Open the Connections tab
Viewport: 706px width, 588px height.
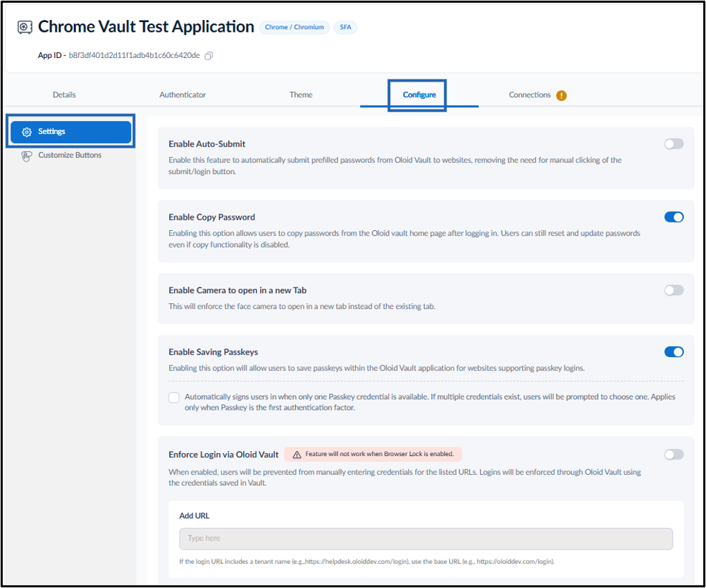click(529, 95)
